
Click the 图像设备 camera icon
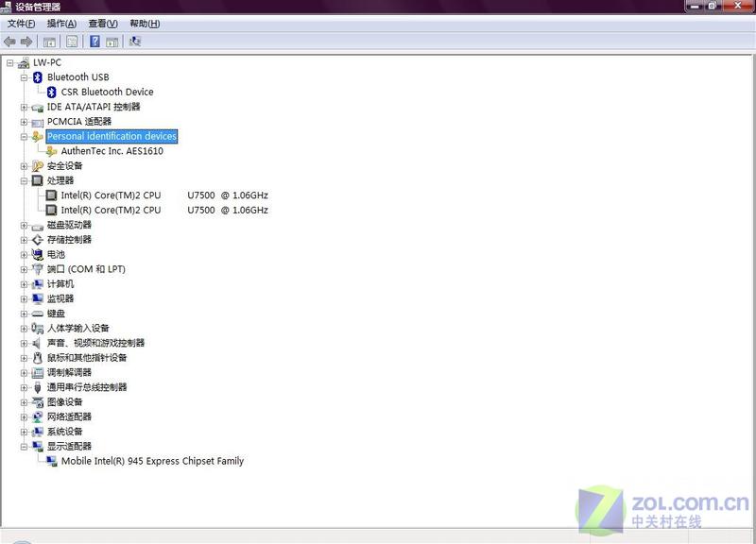tap(38, 402)
